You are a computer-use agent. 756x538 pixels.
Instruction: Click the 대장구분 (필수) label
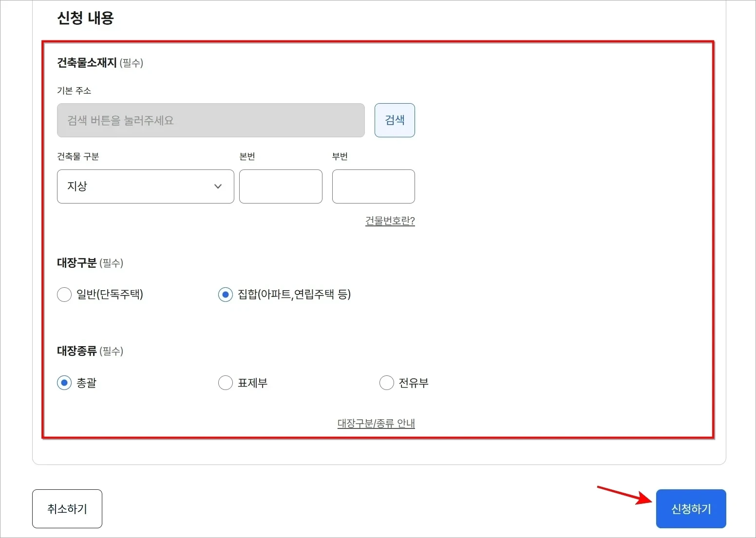pos(90,263)
